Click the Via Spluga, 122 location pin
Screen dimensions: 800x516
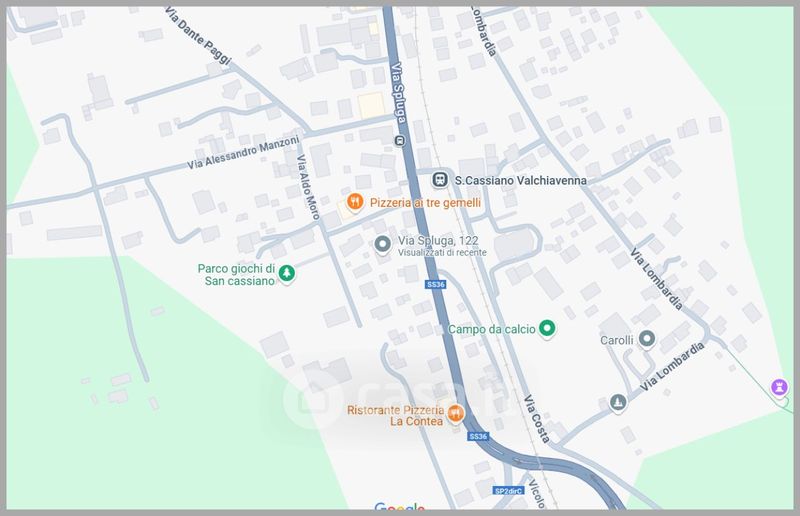(381, 245)
